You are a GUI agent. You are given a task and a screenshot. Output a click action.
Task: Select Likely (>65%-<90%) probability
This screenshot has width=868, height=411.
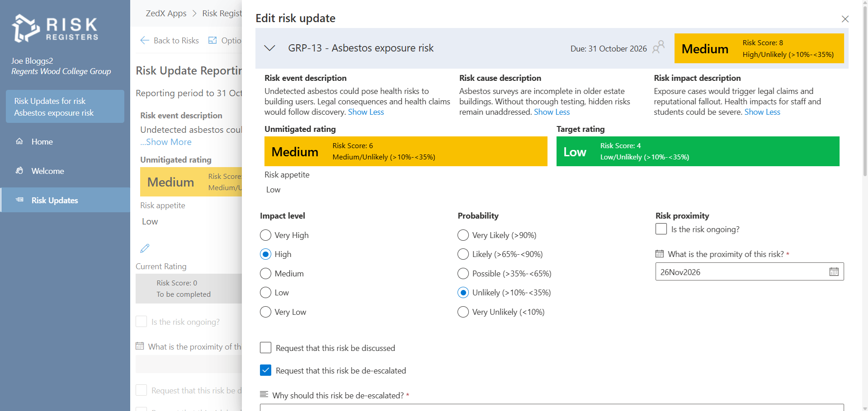pyautogui.click(x=463, y=254)
